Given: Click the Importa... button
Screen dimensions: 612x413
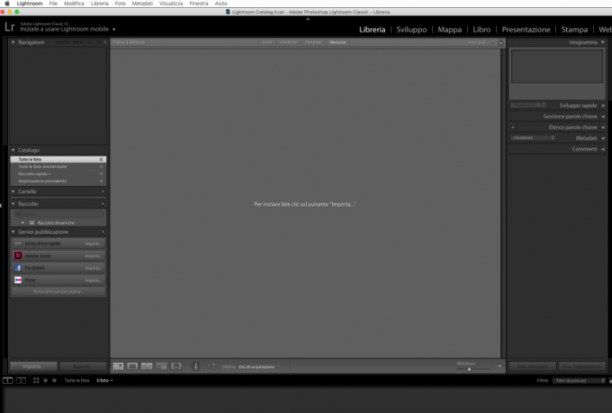Looking at the screenshot, I should [x=34, y=366].
